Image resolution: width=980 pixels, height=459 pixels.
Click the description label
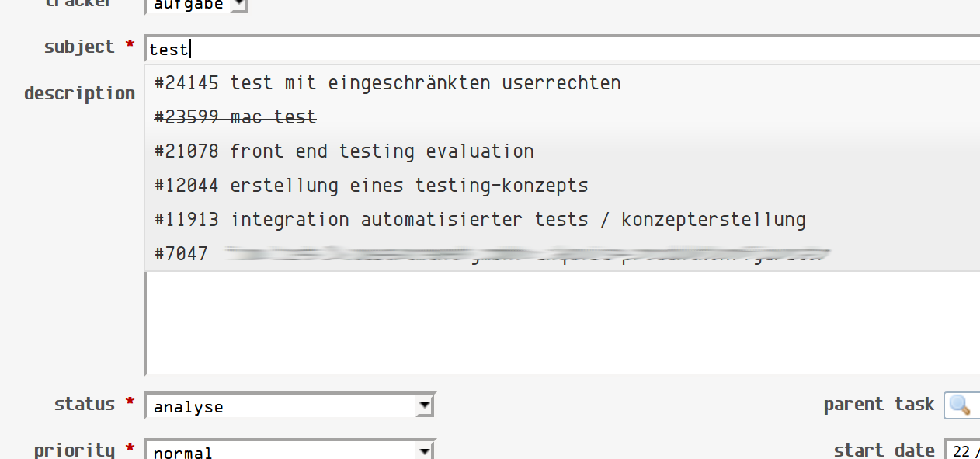click(79, 93)
